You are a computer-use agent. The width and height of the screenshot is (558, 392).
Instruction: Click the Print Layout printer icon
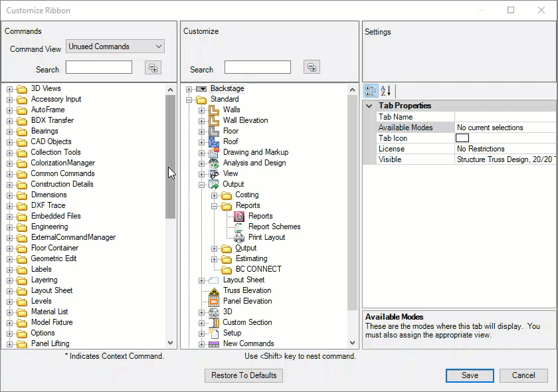click(239, 237)
